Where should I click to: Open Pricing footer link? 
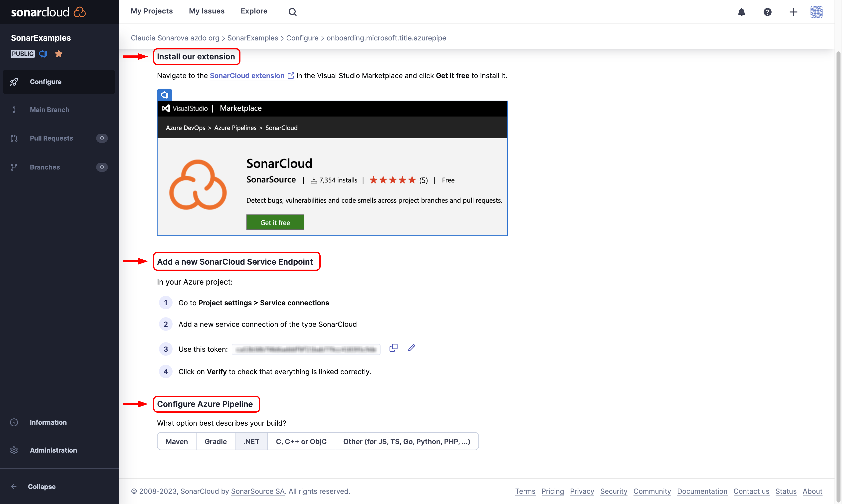pos(553,491)
